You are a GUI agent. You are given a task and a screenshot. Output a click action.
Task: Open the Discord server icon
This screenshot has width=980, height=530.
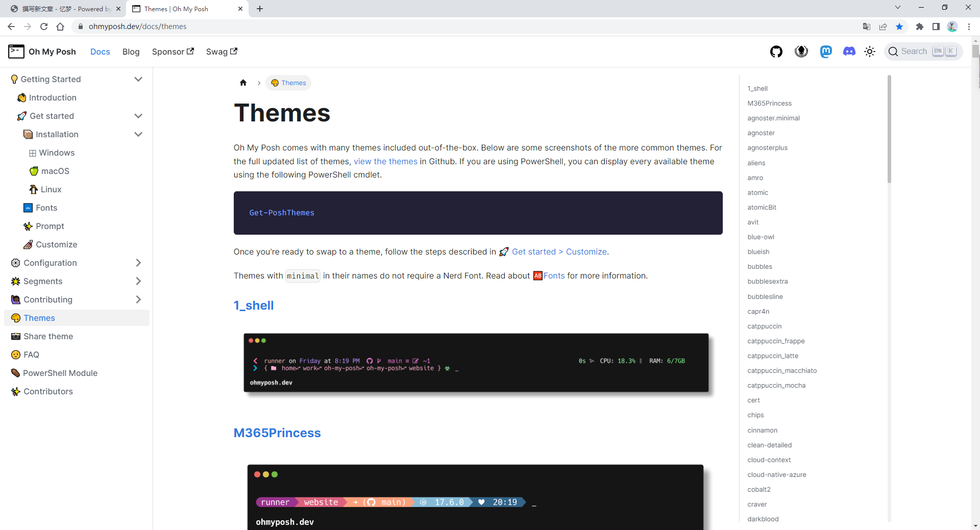(x=849, y=52)
